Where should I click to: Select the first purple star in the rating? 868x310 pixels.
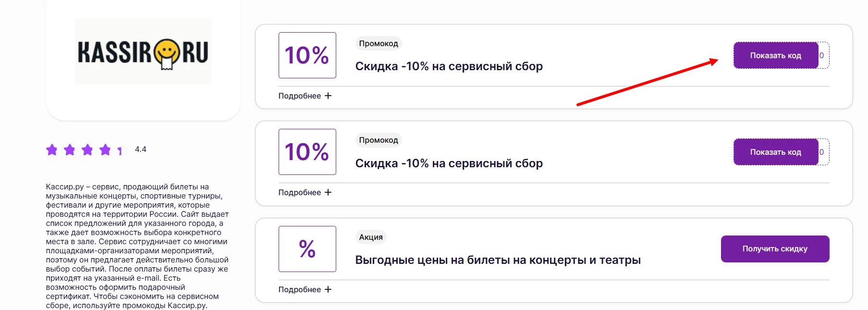pos(52,149)
